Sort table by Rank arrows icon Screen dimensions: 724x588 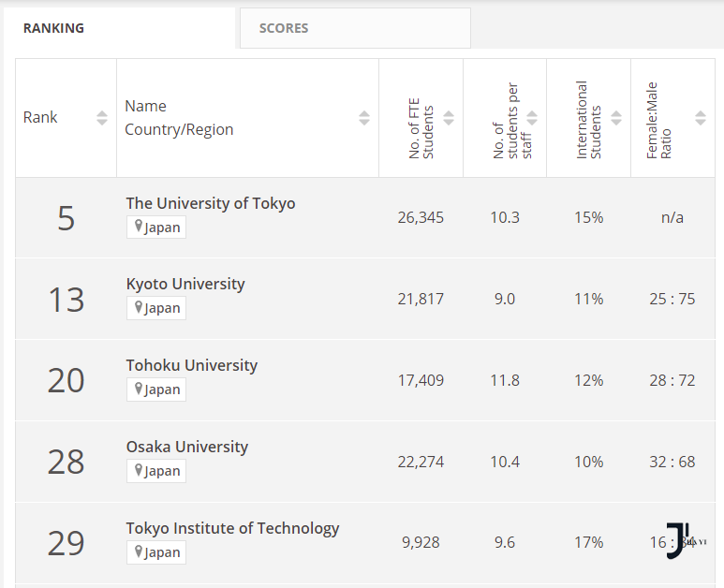(x=102, y=118)
